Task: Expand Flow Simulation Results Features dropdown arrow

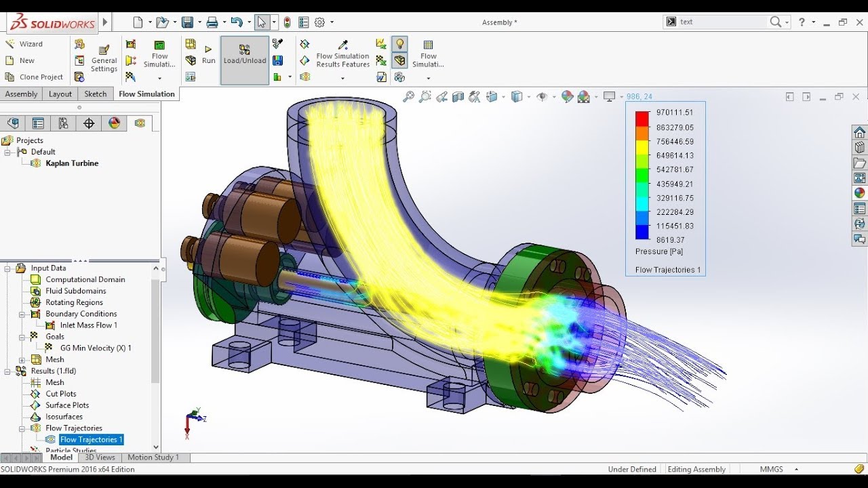Action: [342, 79]
